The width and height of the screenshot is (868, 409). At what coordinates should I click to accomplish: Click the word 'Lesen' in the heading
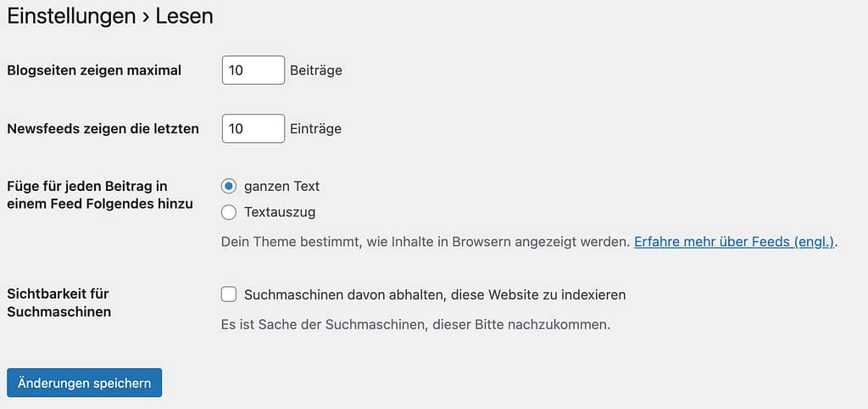[x=184, y=16]
